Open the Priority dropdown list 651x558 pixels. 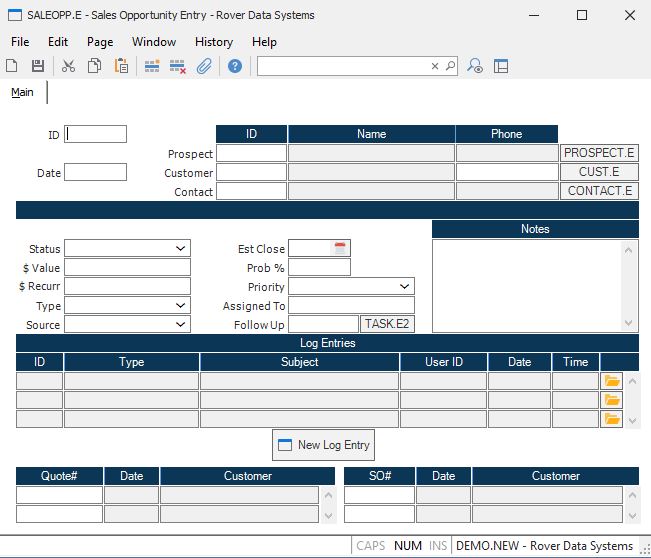coord(405,287)
